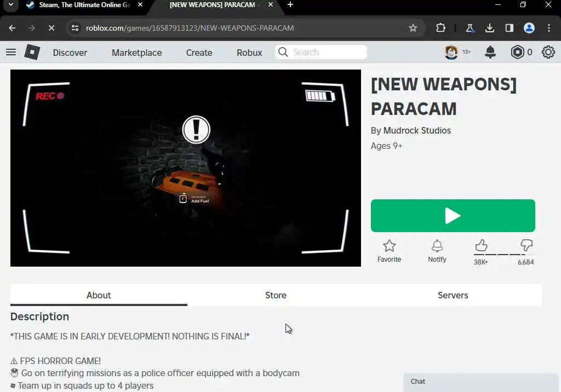This screenshot has width=561, height=392.
Task: Go back to previous page
Action: click(12, 28)
